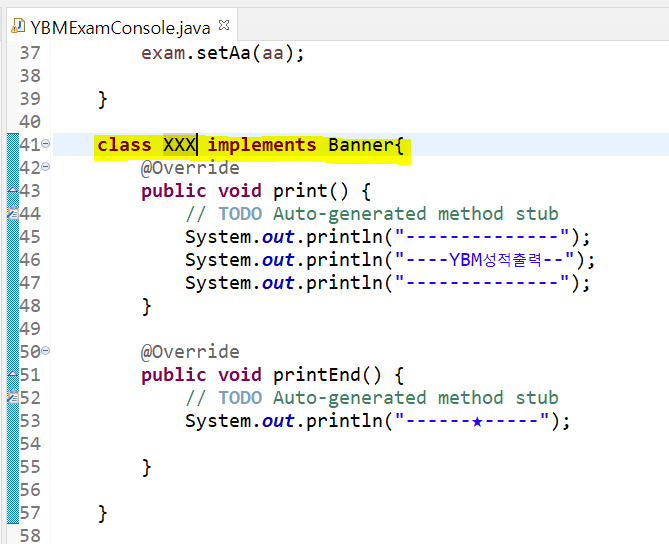Click the class keyword on line 41

point(124,145)
